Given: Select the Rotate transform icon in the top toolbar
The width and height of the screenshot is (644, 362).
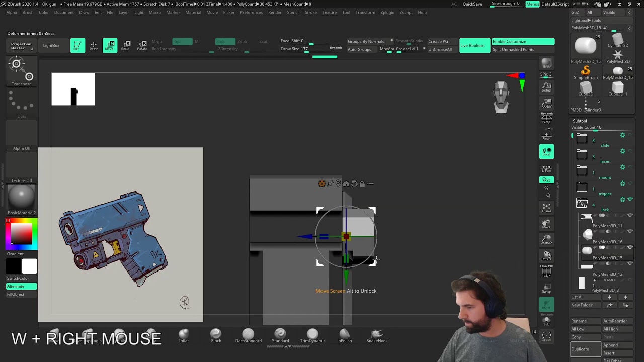Looking at the screenshot, I should [143, 46].
